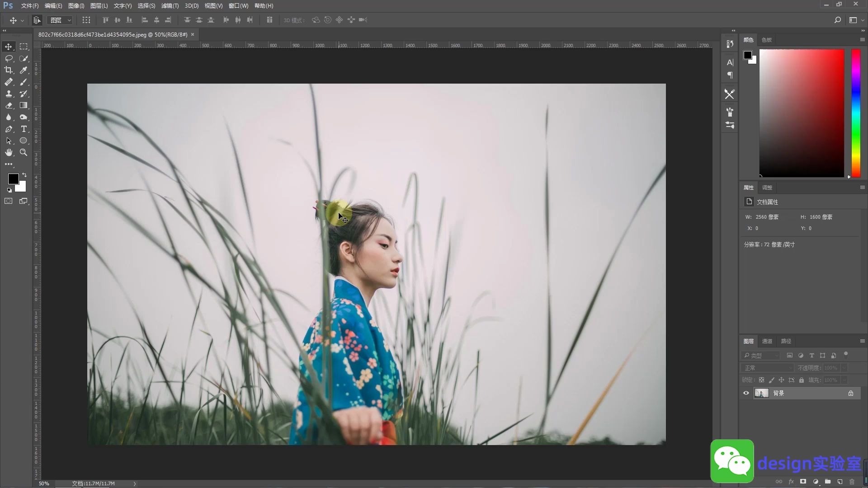868x488 pixels.
Task: Select the Zoom tool
Action: coord(24,152)
